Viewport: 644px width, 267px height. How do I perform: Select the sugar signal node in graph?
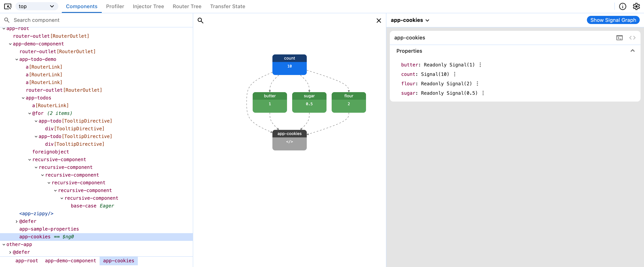pyautogui.click(x=309, y=102)
